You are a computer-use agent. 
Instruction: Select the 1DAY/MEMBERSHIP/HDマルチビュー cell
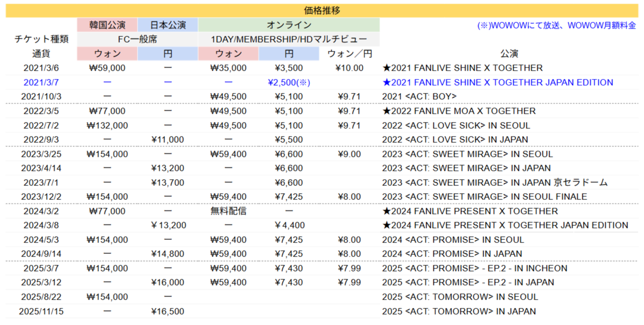289,39
